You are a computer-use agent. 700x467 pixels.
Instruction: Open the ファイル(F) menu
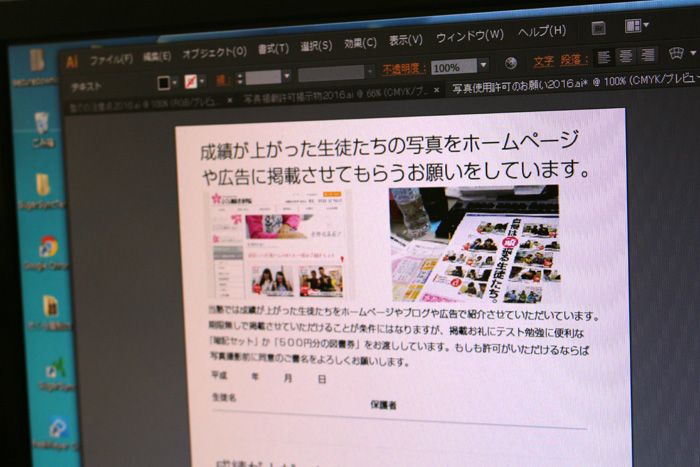pyautogui.click(x=111, y=59)
